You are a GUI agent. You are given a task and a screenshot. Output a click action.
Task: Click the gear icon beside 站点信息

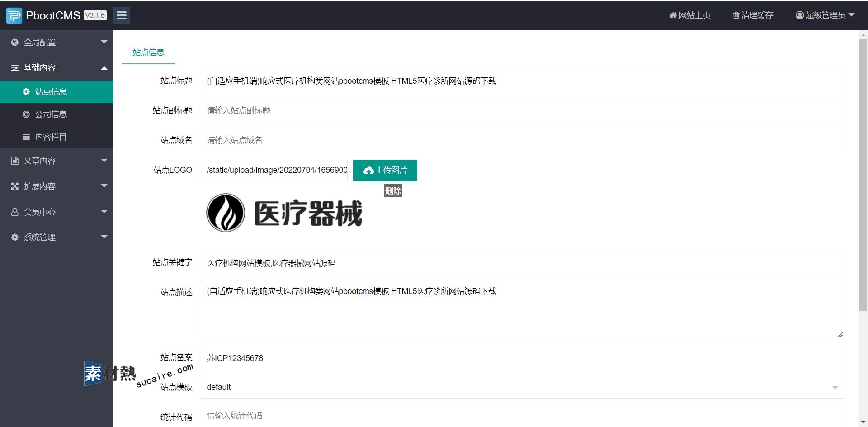click(26, 92)
